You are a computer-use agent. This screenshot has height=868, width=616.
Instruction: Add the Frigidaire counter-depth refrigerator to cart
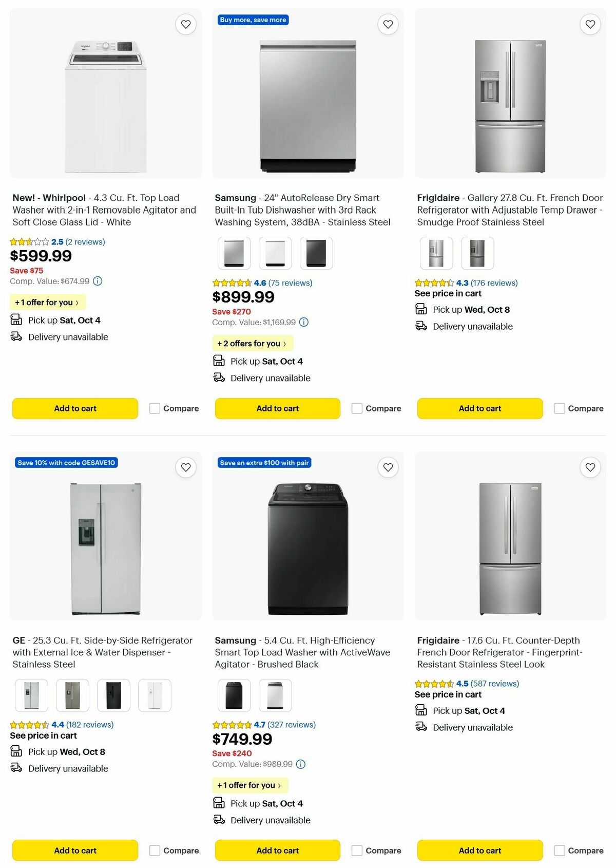(x=479, y=850)
